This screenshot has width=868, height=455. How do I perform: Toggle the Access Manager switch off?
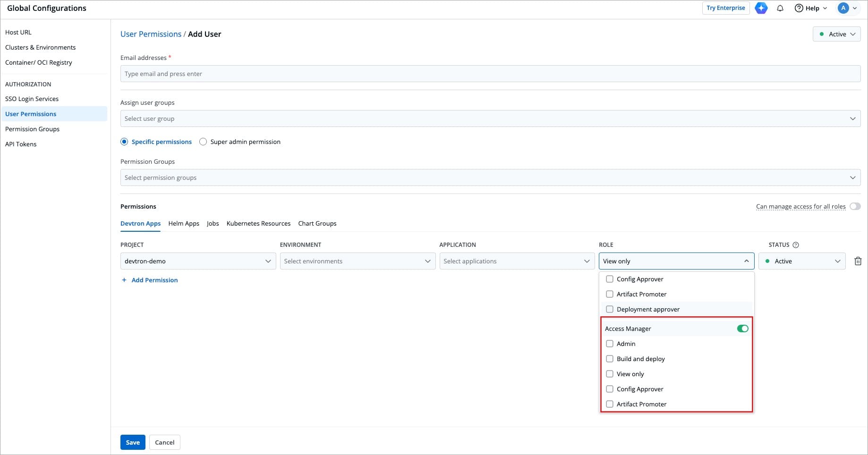(742, 329)
